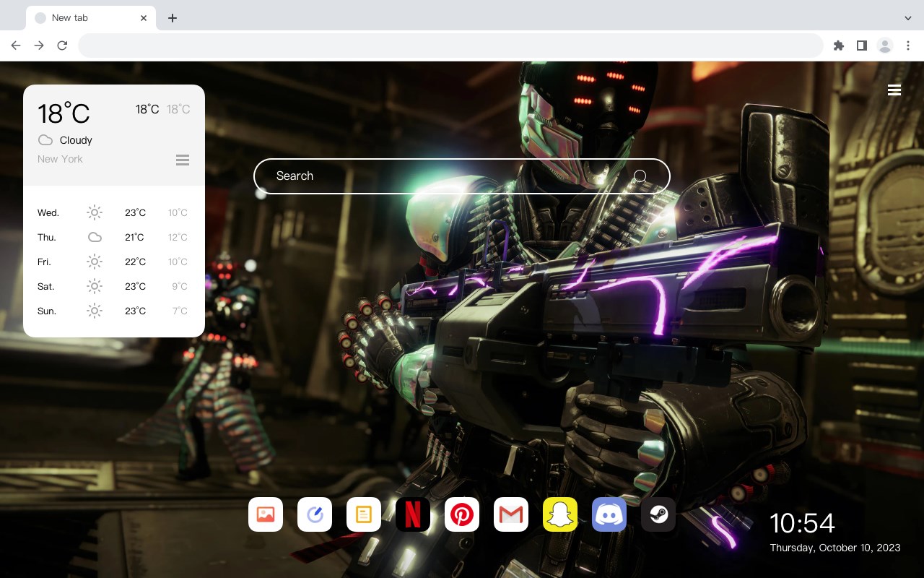Screen dimensions: 924x578
Task: Open a new browser tab
Action: [x=172, y=18]
